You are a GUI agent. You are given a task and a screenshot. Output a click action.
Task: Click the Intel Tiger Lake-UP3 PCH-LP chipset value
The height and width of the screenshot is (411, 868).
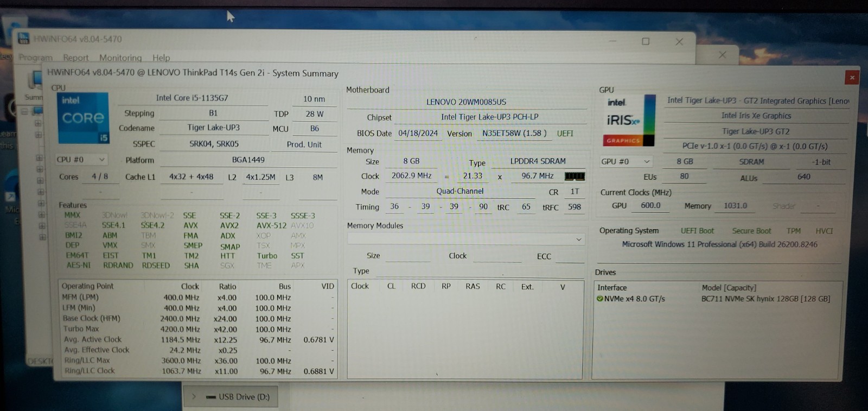489,117
